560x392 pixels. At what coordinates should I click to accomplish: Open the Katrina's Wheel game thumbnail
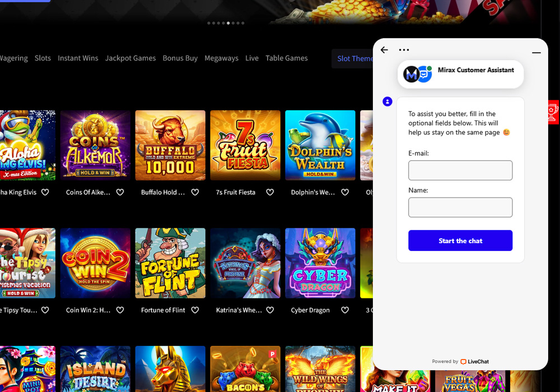(x=245, y=263)
